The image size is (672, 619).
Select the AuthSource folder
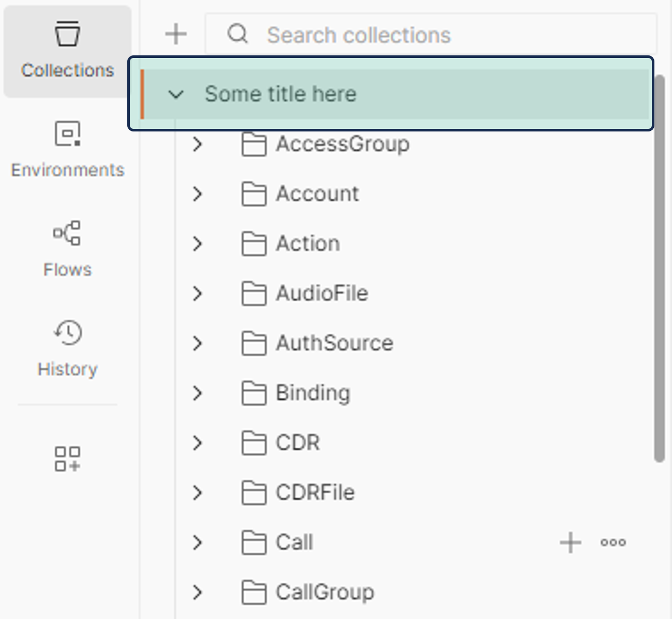[334, 343]
